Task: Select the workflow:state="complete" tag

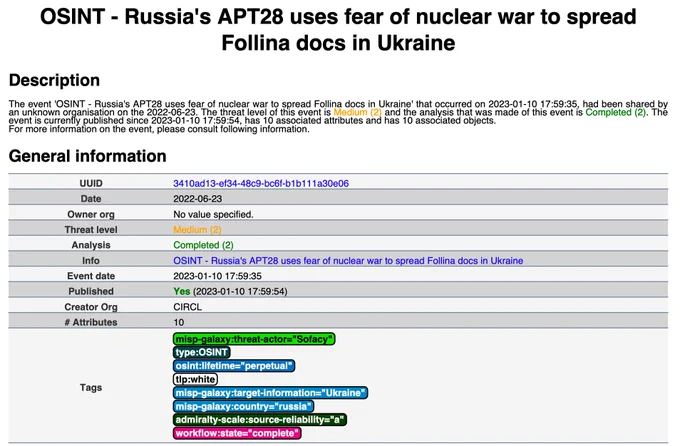Action: [237, 433]
